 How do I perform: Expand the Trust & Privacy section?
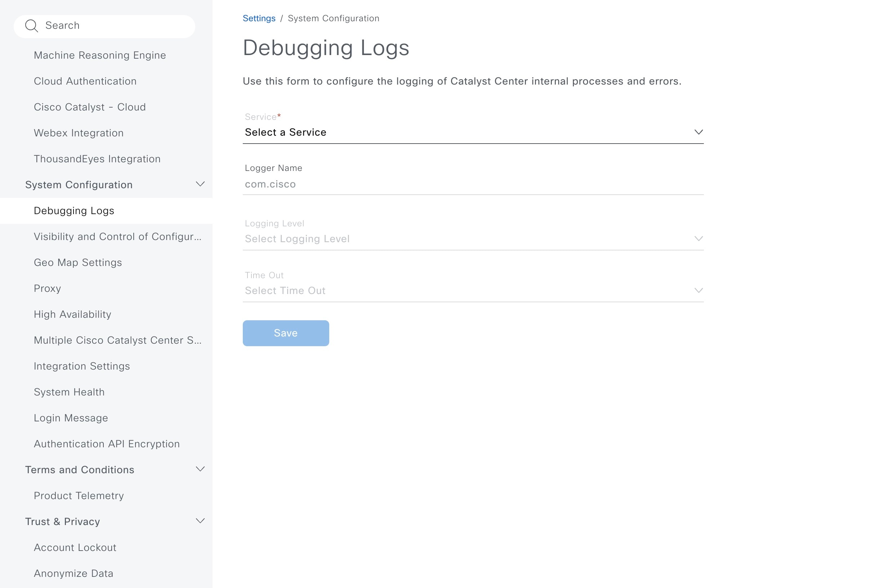coord(200,522)
